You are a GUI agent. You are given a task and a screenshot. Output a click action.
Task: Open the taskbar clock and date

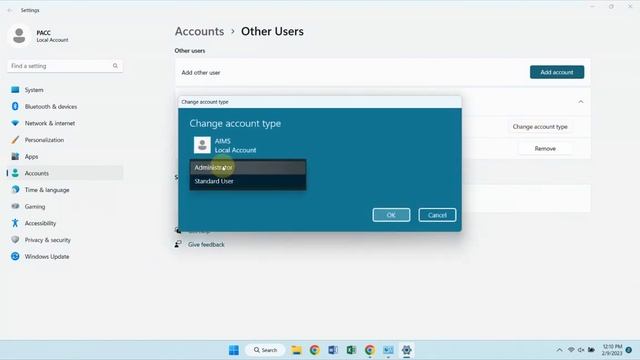(612, 350)
